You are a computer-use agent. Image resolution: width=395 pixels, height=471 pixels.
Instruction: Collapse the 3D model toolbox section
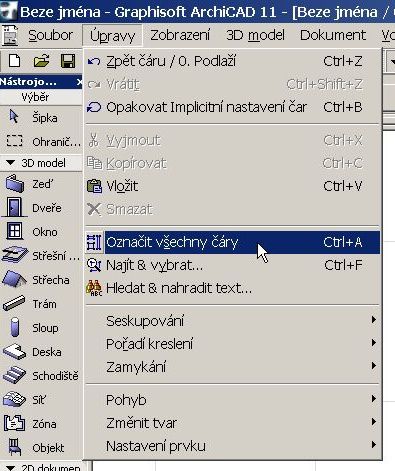(x=11, y=163)
